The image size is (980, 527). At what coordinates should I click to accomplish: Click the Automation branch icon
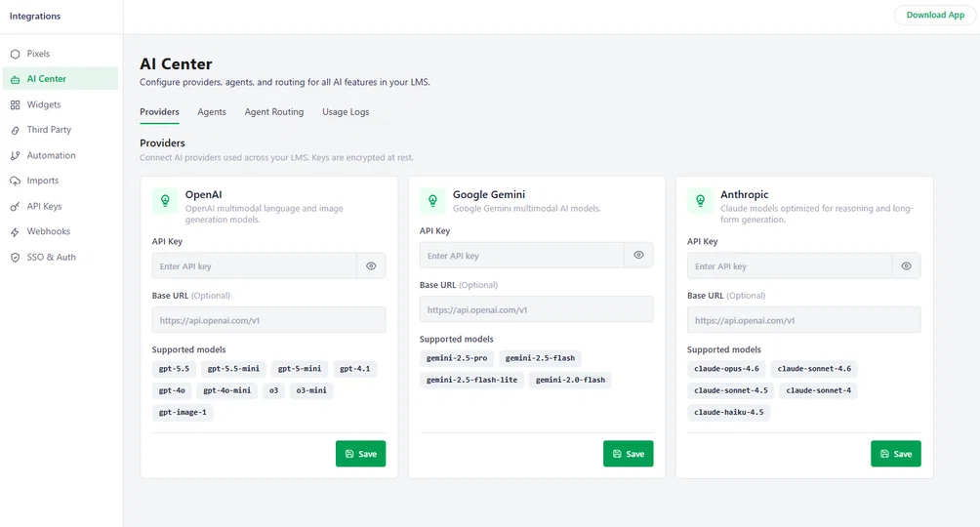click(15, 156)
